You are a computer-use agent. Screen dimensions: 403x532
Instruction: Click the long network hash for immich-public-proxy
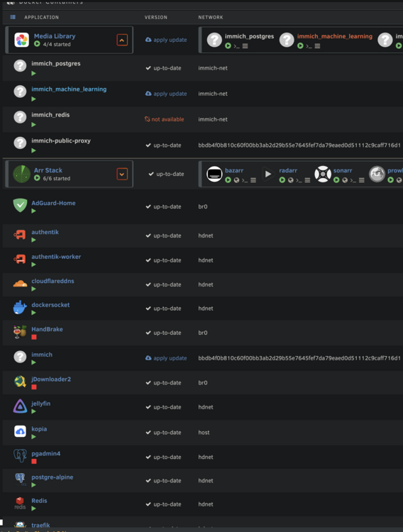[x=299, y=145]
